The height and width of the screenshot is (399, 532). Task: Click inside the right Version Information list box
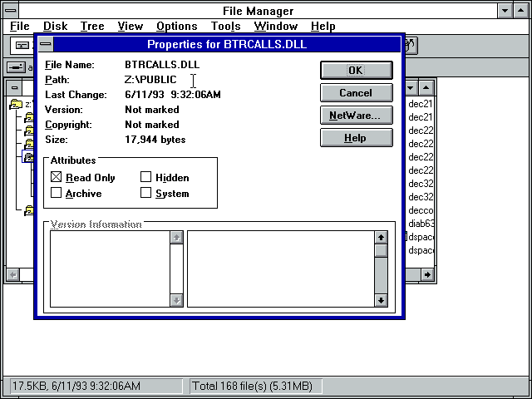[281, 268]
